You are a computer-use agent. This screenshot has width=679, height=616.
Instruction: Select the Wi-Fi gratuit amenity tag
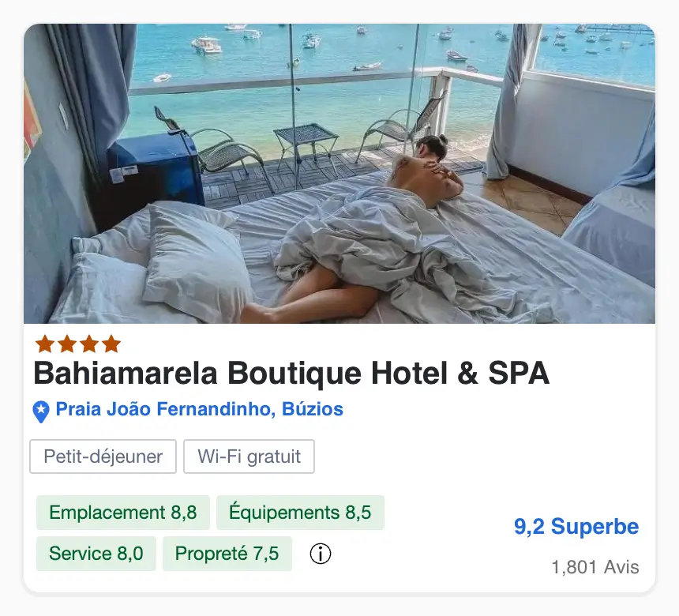pyautogui.click(x=249, y=456)
